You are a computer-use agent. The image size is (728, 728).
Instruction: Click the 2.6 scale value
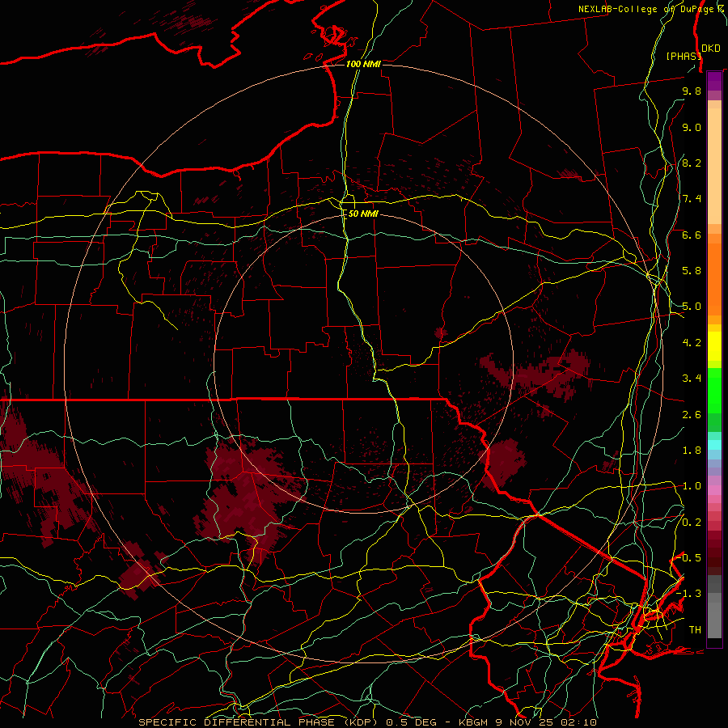click(692, 415)
